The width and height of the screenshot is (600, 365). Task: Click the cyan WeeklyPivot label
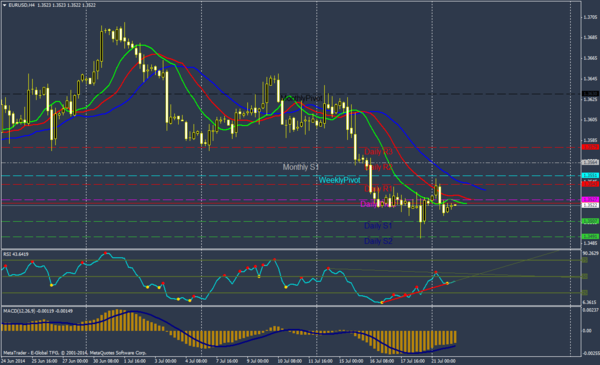[x=339, y=180]
